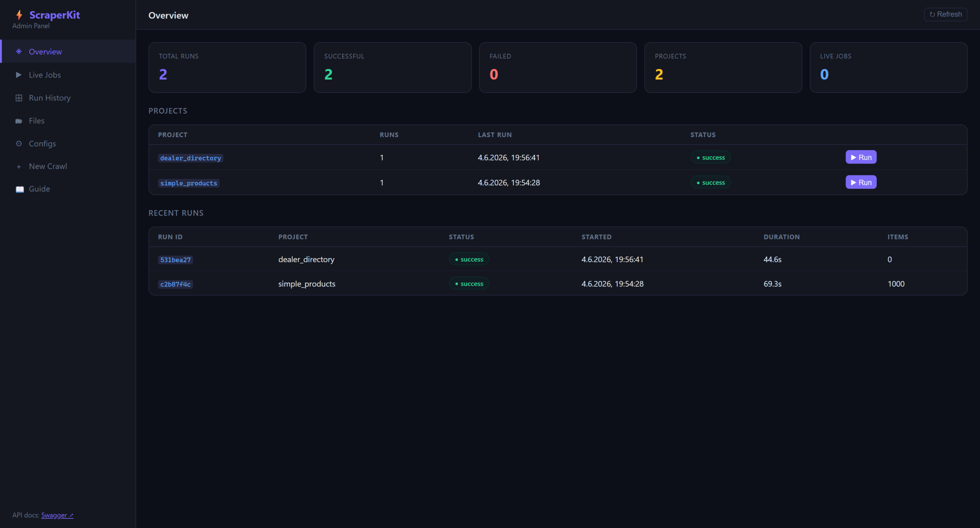Screen dimensions: 980x528
Task: Click the RUN ID column header
Action: 170,237
